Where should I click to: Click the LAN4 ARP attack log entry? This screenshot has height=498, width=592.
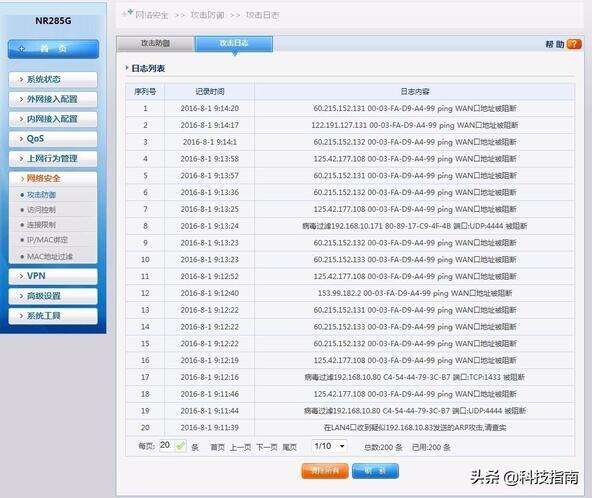[415, 427]
